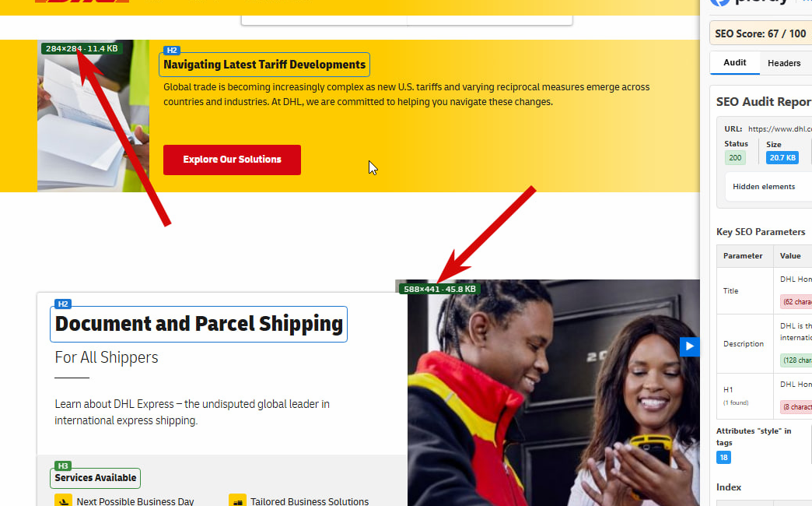The image size is (812, 506).
Task: Click the courier and customer photo
Action: pyautogui.click(x=554, y=393)
